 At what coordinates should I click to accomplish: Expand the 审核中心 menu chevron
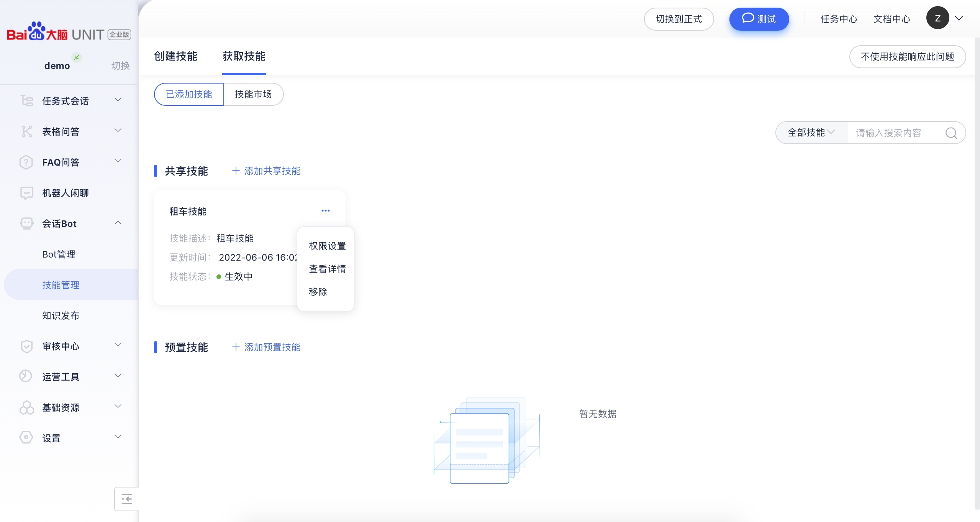(x=118, y=345)
